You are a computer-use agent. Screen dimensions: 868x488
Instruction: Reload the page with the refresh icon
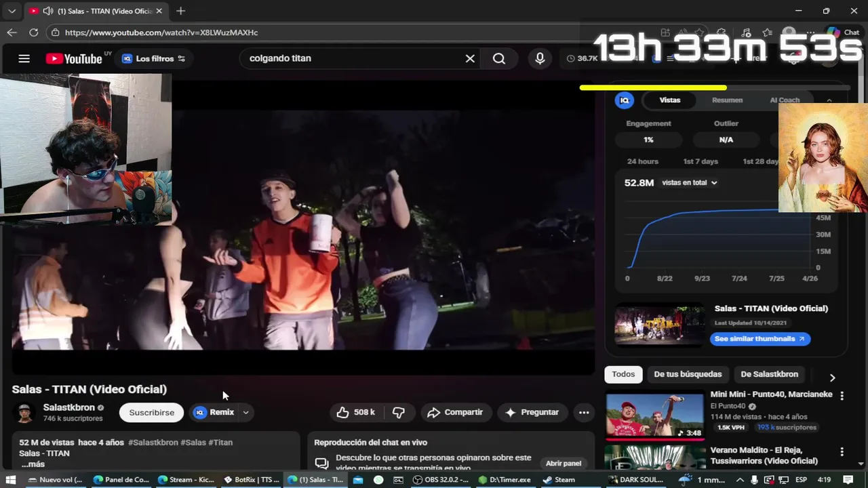coord(33,33)
